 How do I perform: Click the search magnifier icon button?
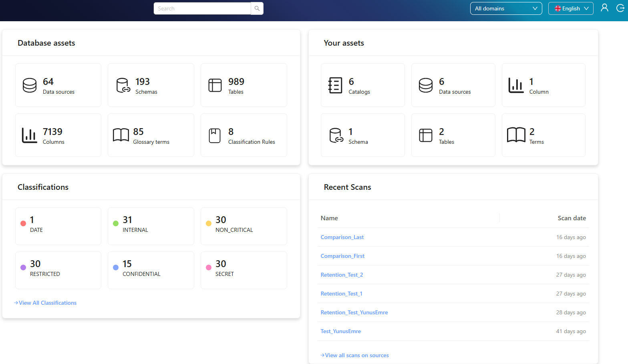pyautogui.click(x=257, y=8)
